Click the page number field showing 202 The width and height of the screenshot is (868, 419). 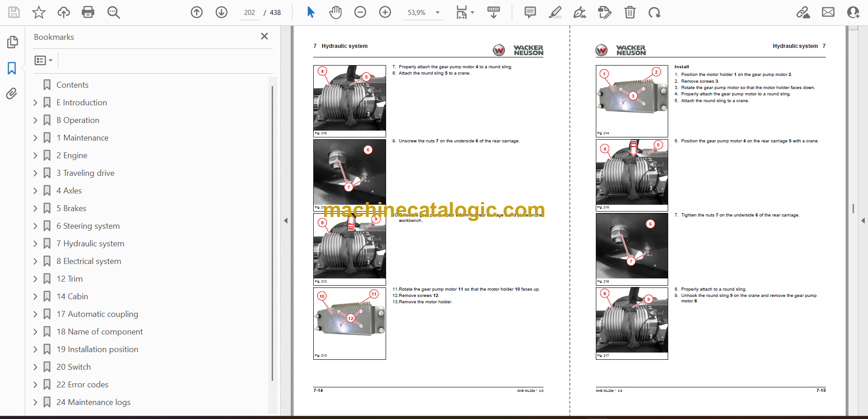(x=250, y=13)
